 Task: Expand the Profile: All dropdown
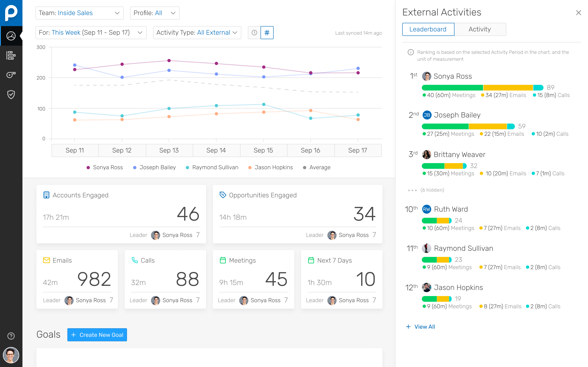155,13
